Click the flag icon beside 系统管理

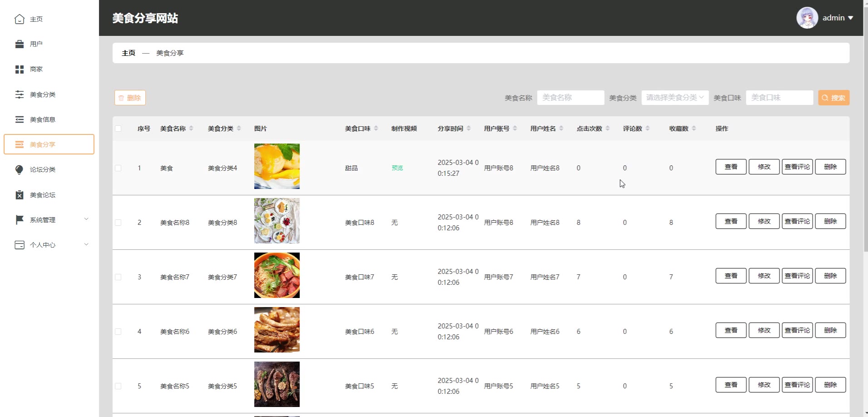pos(19,220)
